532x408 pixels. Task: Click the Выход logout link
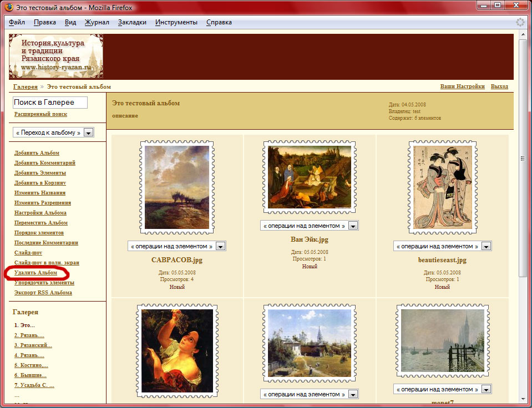499,86
